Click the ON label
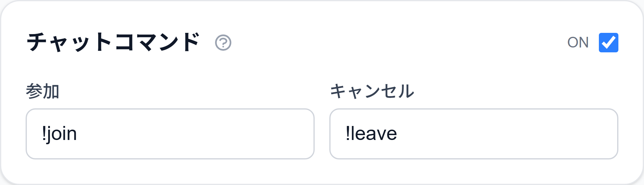The image size is (644, 185). pos(578,43)
